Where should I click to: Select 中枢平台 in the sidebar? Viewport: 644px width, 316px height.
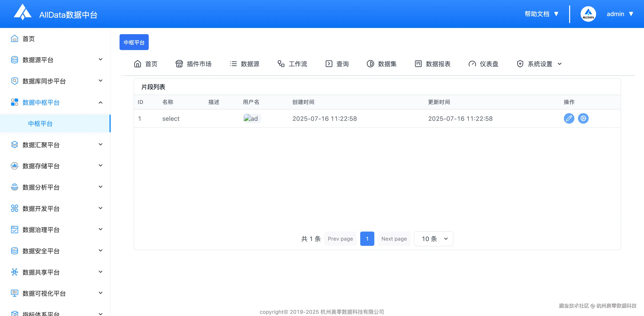pyautogui.click(x=40, y=123)
